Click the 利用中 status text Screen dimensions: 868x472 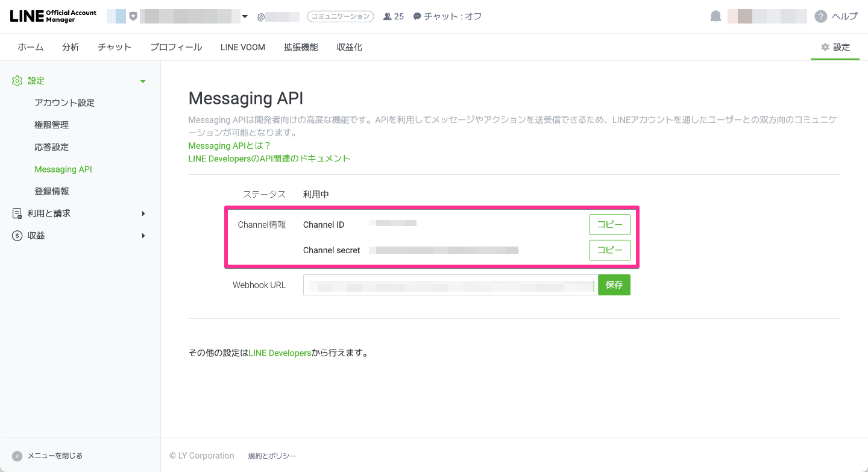pos(316,195)
